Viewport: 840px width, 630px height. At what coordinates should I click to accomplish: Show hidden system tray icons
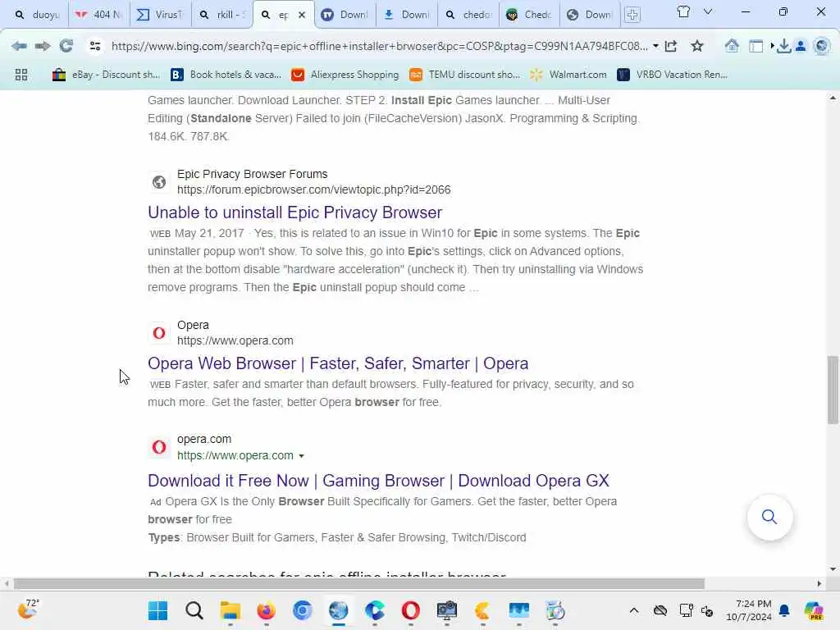(634, 610)
